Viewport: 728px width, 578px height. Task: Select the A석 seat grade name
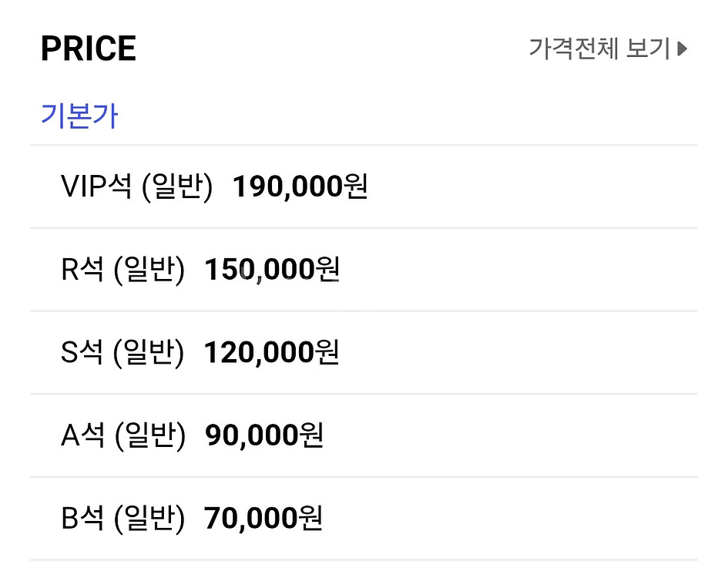82,437
